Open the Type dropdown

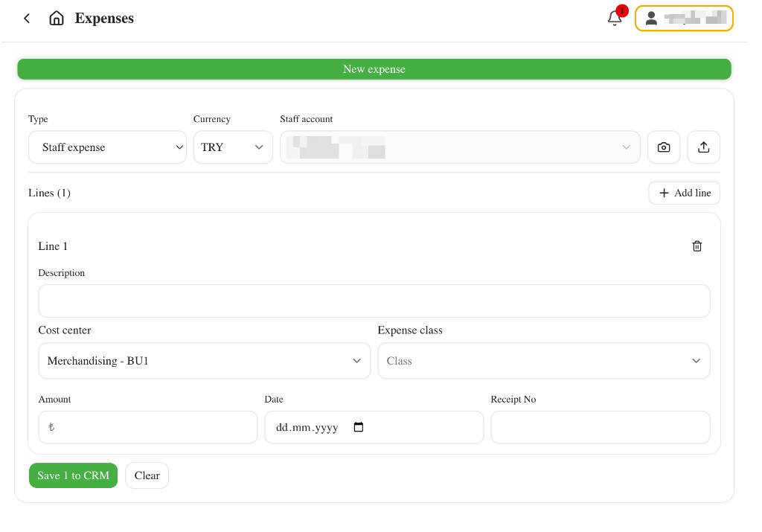tap(107, 147)
